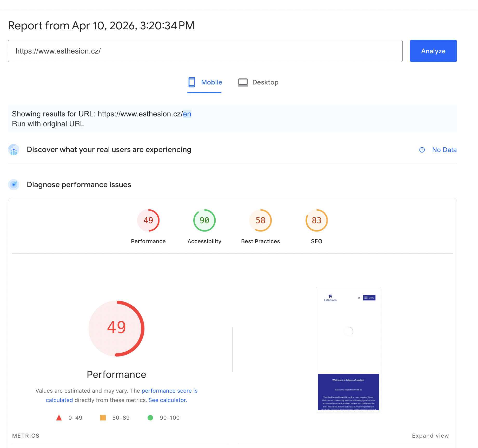Click the No Data info icon
Image resolution: width=478 pixels, height=448 pixels.
[x=422, y=150]
